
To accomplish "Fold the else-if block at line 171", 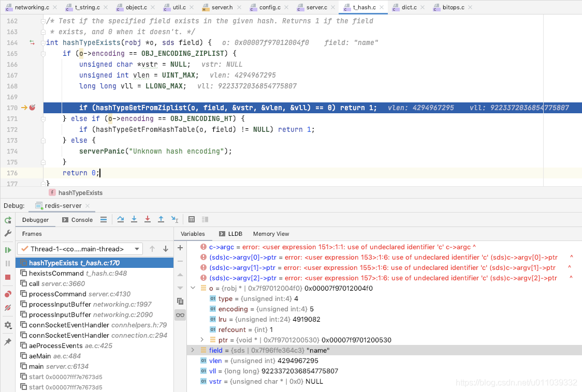I will 43,118.
